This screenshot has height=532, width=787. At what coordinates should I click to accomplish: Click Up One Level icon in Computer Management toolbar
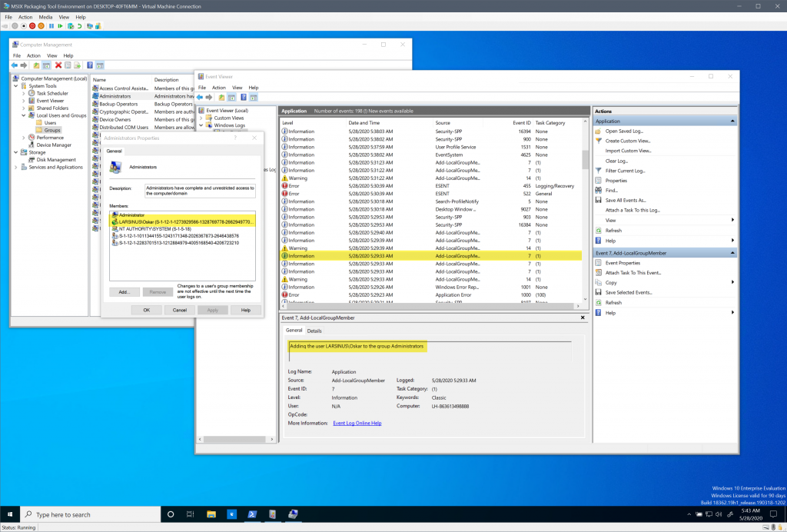[x=36, y=65]
